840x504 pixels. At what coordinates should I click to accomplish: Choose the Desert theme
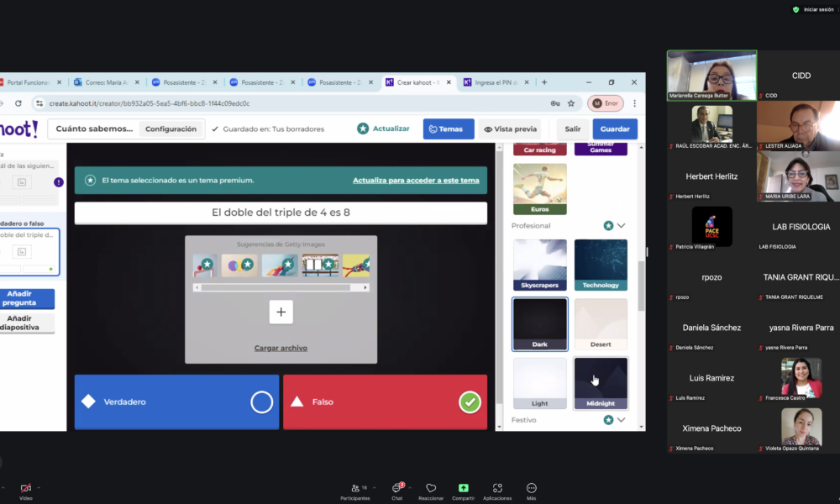(601, 324)
